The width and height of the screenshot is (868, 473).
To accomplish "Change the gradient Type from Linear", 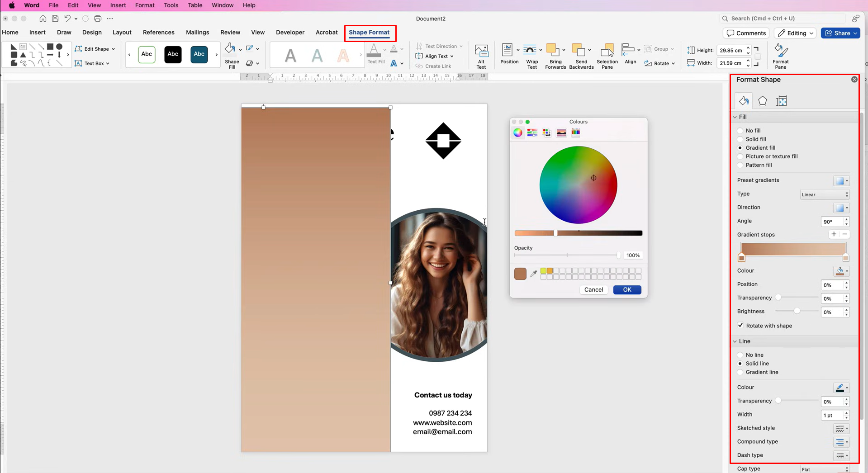I will [x=825, y=194].
